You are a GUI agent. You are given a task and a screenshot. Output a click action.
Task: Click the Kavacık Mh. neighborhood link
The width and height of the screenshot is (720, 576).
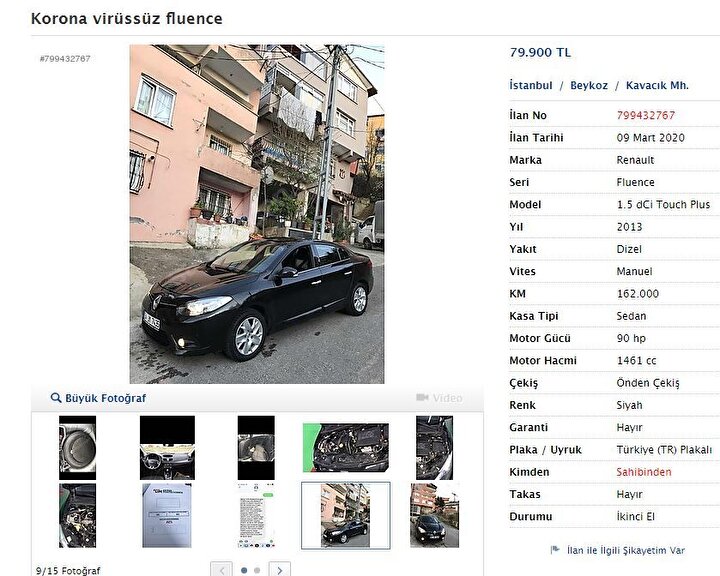657,85
